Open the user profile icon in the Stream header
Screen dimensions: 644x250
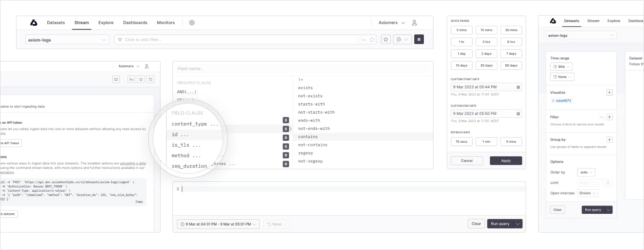click(414, 22)
